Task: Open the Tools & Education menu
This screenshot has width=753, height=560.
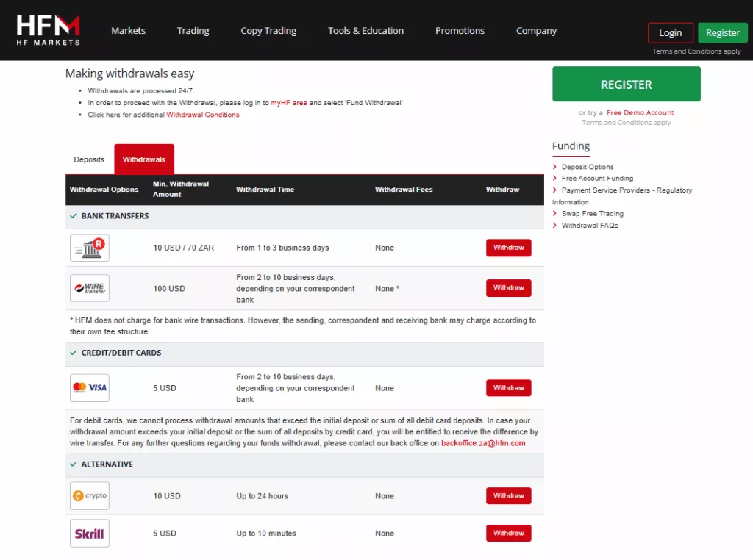Action: pyautogui.click(x=365, y=31)
